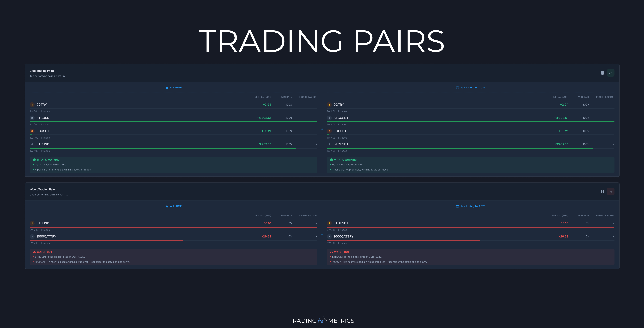Click the green trend-up icon in Best Trading Pairs
The image size is (644, 328).
point(611,73)
